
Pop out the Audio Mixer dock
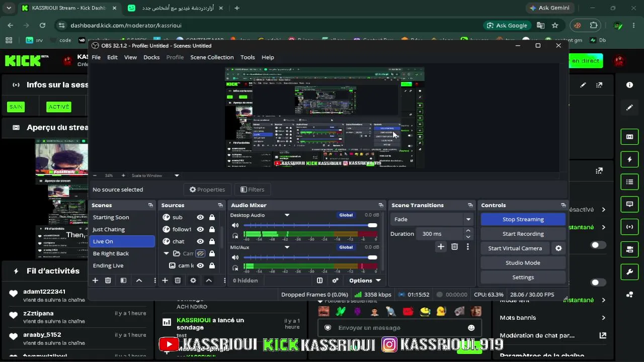pos(381,205)
